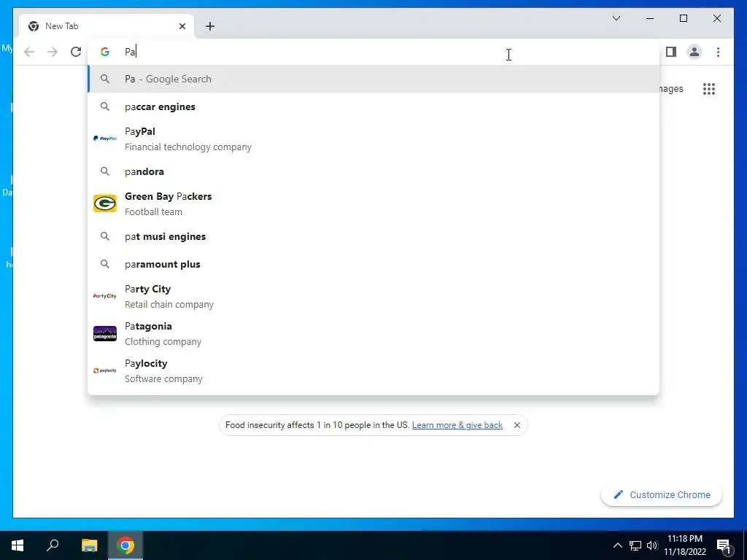This screenshot has height=560, width=747.
Task: Choose the 'paramount plus' suggestion
Action: 373,264
